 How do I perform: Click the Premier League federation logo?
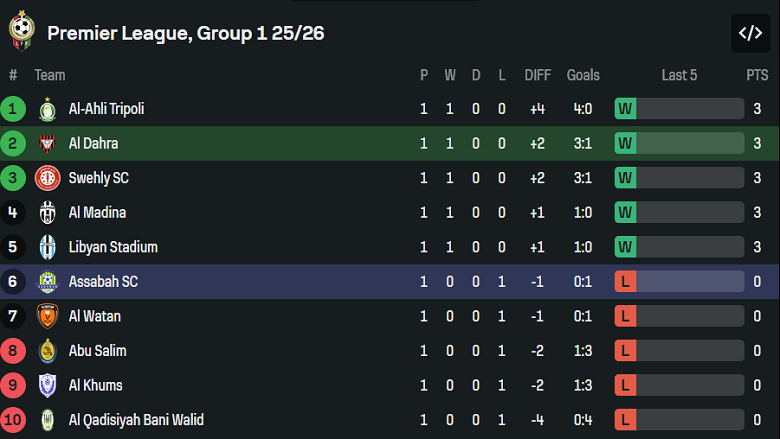tap(20, 33)
